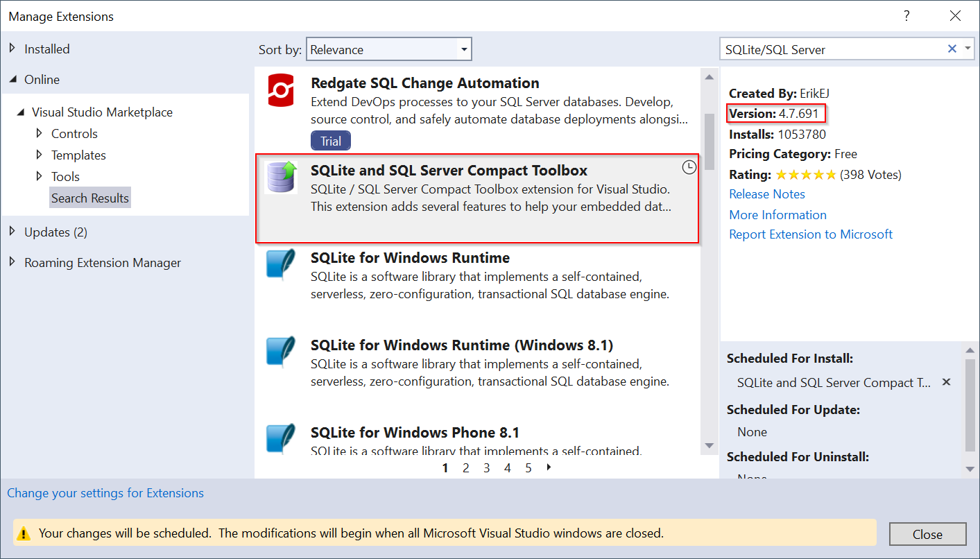
Task: Open the search box history dropdown arrow
Action: (967, 49)
